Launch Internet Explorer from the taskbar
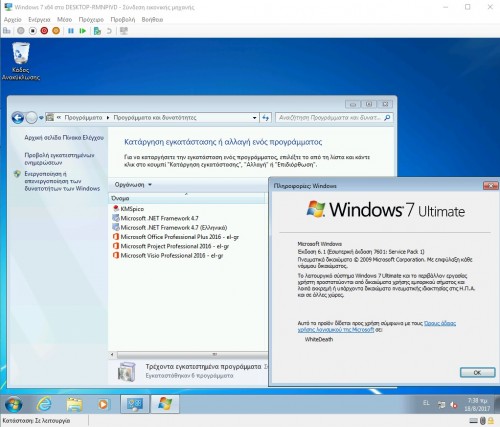The height and width of the screenshot is (427, 500). (x=44, y=404)
